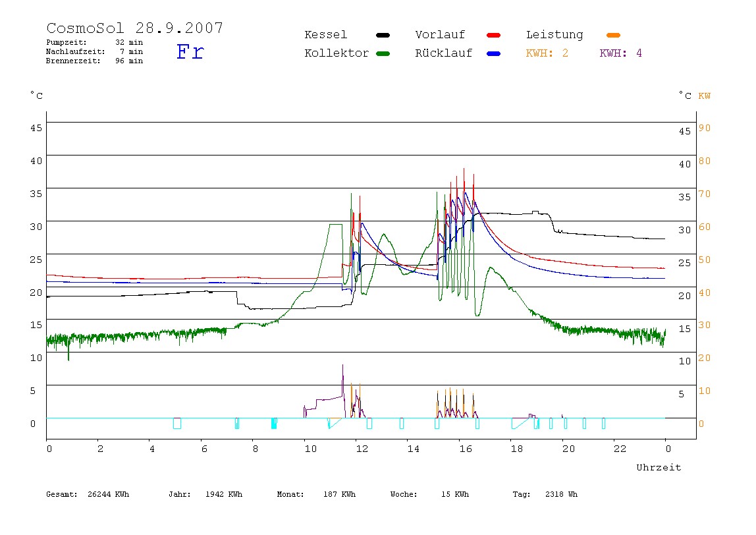Click the 12 hour tick on time axis

point(362,449)
